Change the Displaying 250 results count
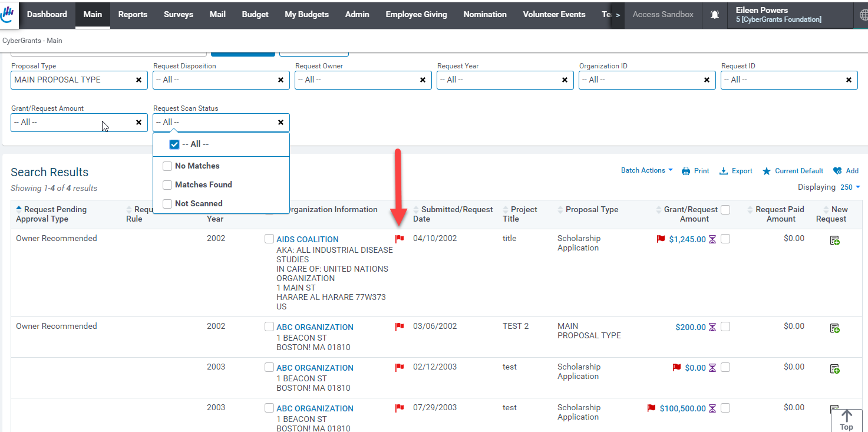Viewport: 868px width, 432px height. [x=850, y=187]
